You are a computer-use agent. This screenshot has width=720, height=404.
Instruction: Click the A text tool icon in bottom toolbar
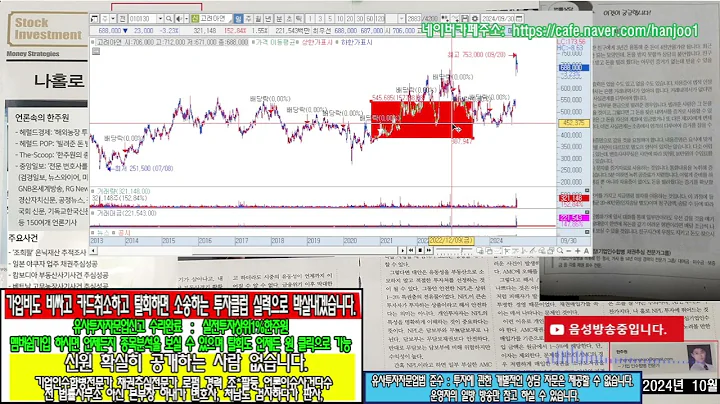click(586, 251)
